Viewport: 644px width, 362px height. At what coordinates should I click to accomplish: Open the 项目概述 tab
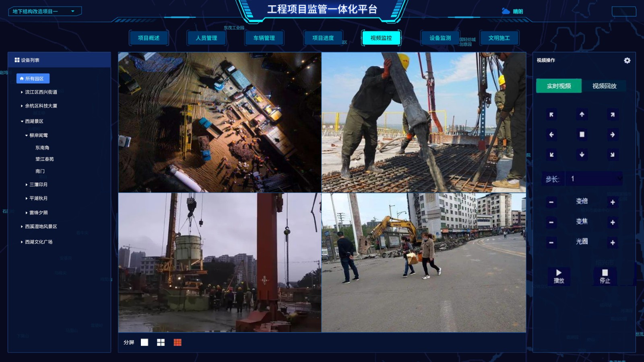pyautogui.click(x=149, y=38)
